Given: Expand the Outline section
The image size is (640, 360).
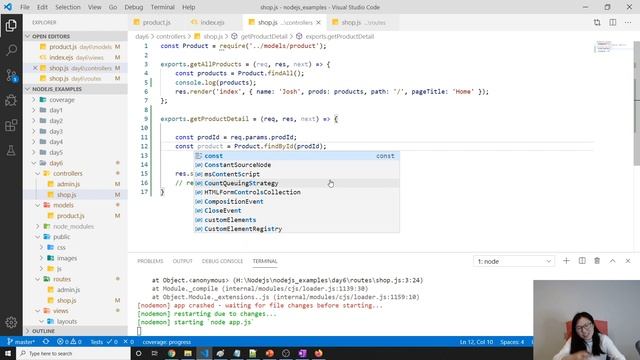Looking at the screenshot, I should click(76, 331).
